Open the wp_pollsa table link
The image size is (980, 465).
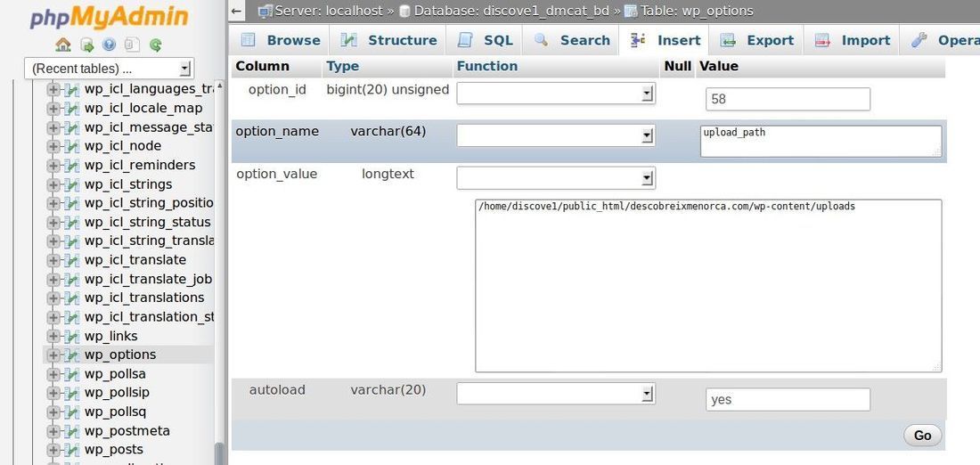click(x=115, y=374)
